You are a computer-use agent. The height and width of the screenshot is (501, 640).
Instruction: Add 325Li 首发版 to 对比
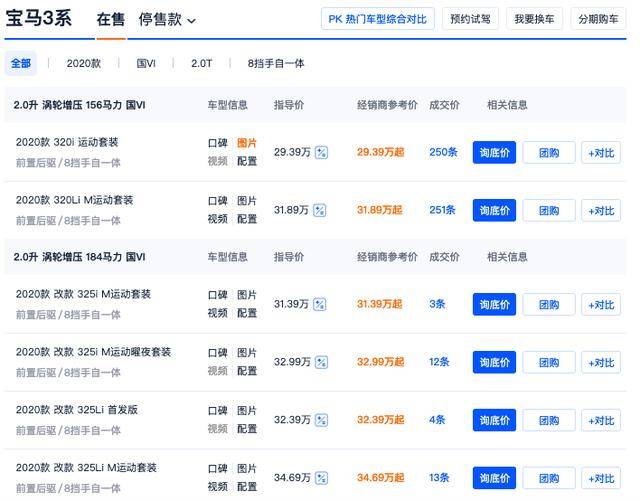pyautogui.click(x=601, y=420)
